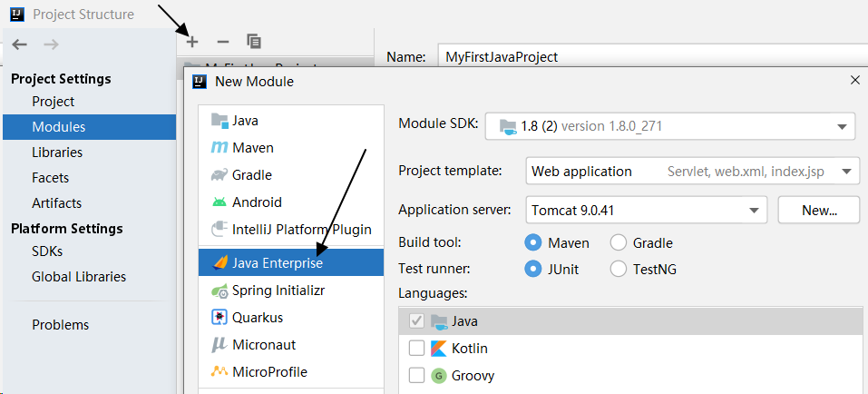The width and height of the screenshot is (868, 394).
Task: Enable the Kotlin language checkbox
Action: point(416,349)
